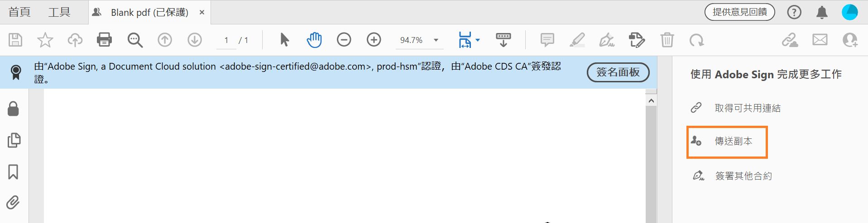868x223 pixels.
Task: Open the zoom percentage dropdown arrow
Action: [x=436, y=40]
